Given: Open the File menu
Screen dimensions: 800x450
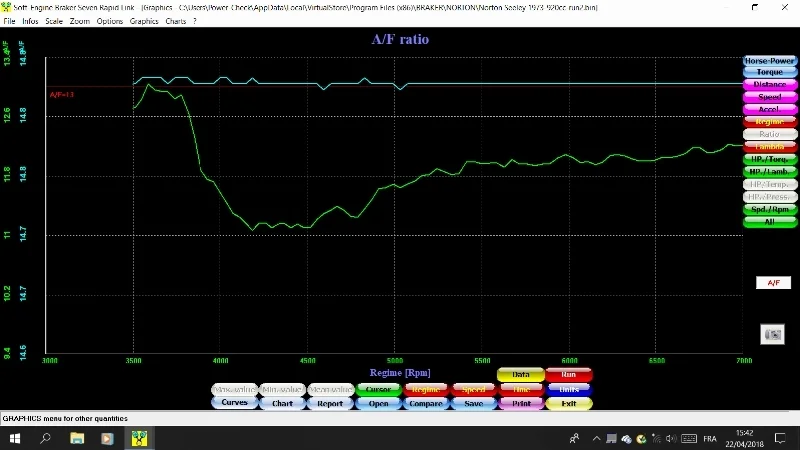Looking at the screenshot, I should click(x=9, y=21).
